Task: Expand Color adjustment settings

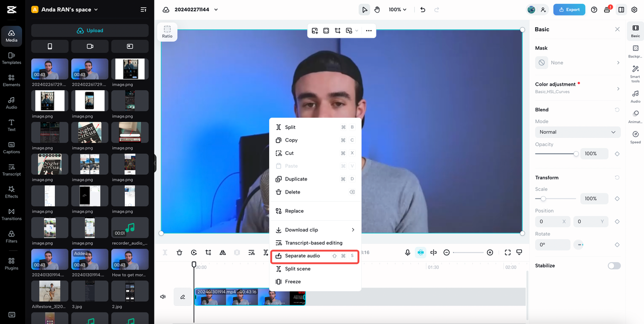Action: pos(578,88)
